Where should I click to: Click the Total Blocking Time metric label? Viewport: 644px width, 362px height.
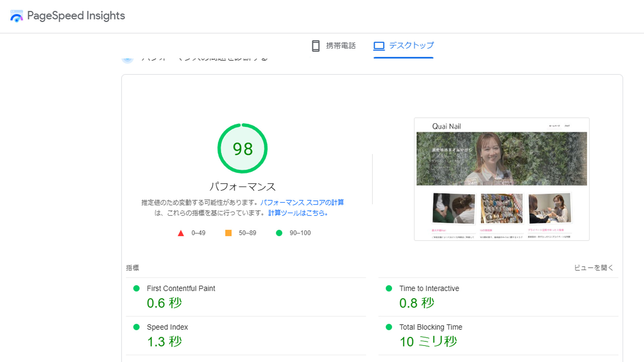[x=431, y=327]
